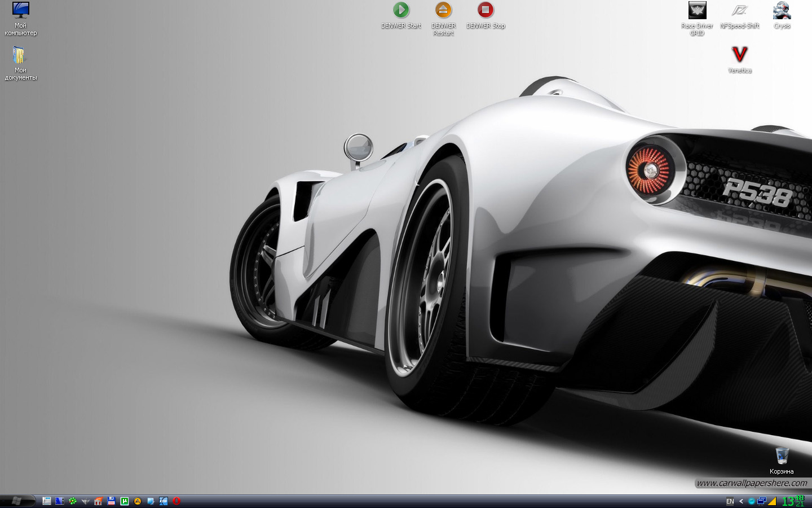
Task: Click the DENWER Restart shortcut
Action: (443, 10)
